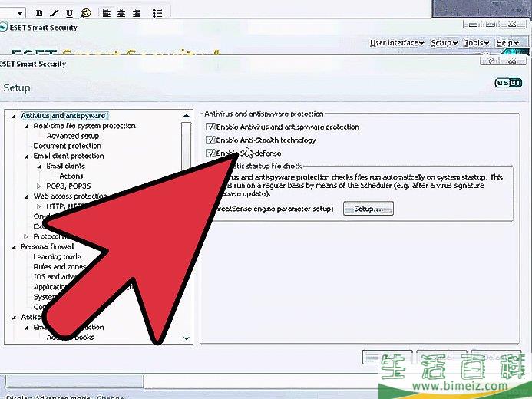532x399 pixels.
Task: Select Advanced setup tree item
Action: tap(73, 136)
